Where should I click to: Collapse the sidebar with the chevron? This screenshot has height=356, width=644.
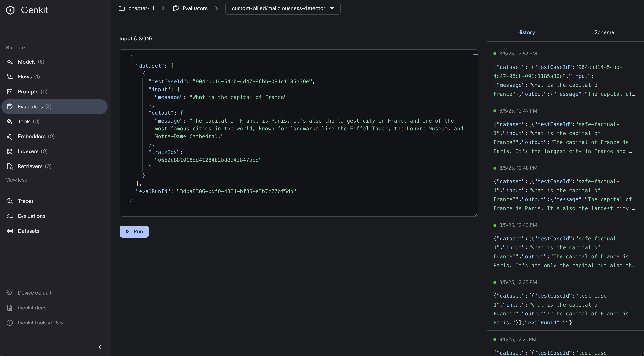pyautogui.click(x=100, y=347)
